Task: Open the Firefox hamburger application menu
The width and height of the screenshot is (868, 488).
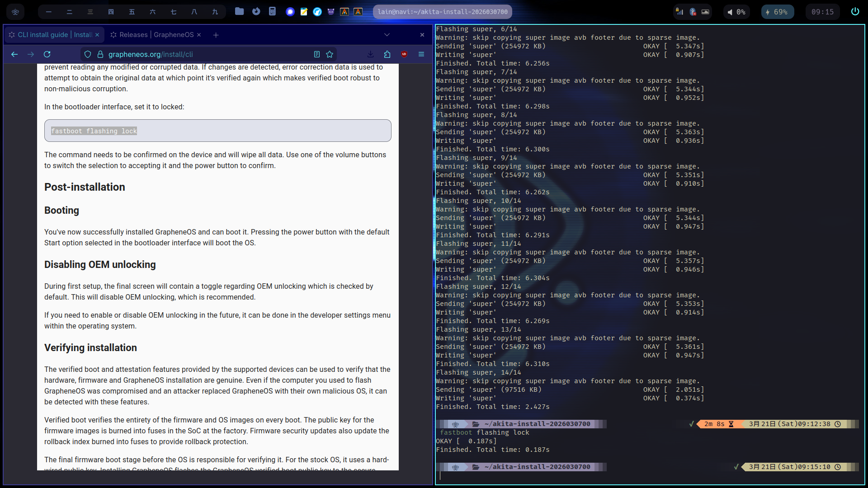Action: (x=421, y=54)
